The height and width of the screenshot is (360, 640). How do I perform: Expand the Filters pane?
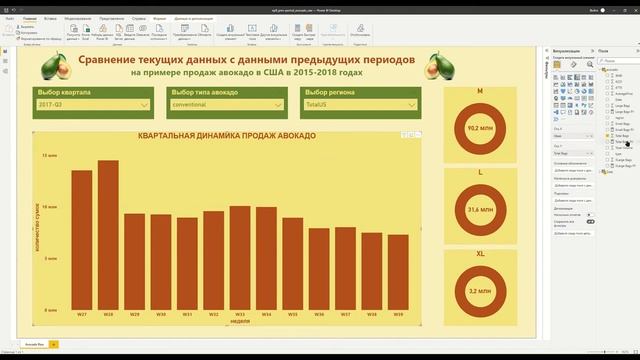coord(547,51)
